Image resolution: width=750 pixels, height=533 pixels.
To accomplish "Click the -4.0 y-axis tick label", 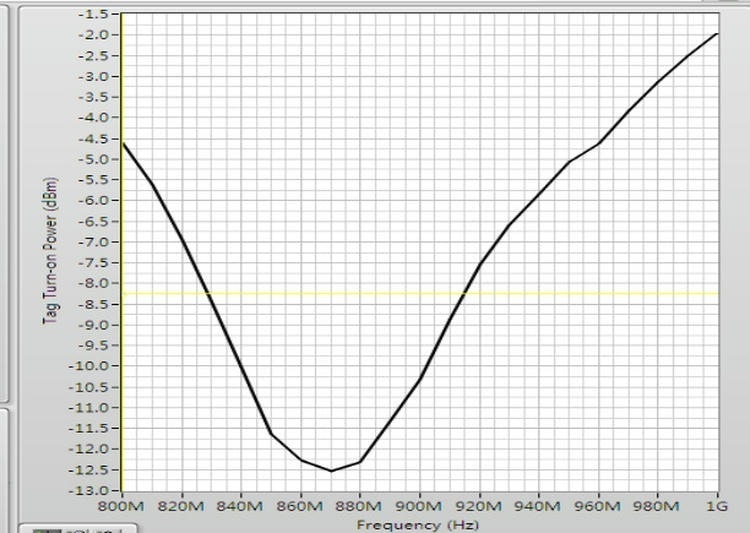I will [x=94, y=117].
